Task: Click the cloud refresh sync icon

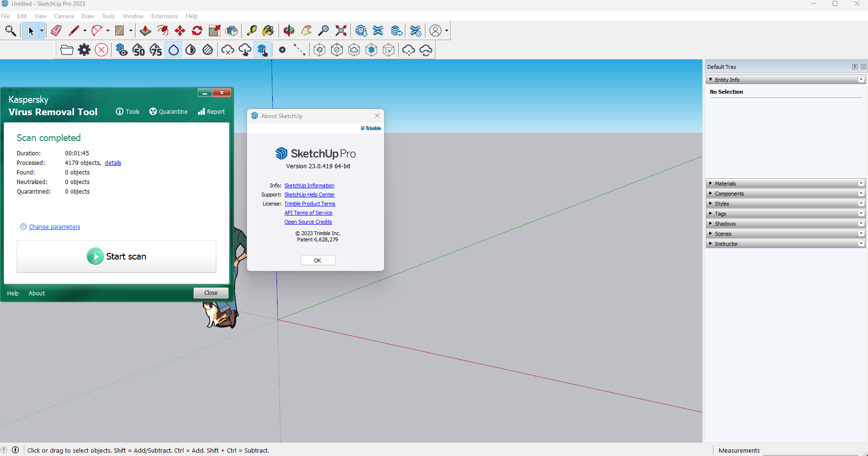Action: click(426, 50)
